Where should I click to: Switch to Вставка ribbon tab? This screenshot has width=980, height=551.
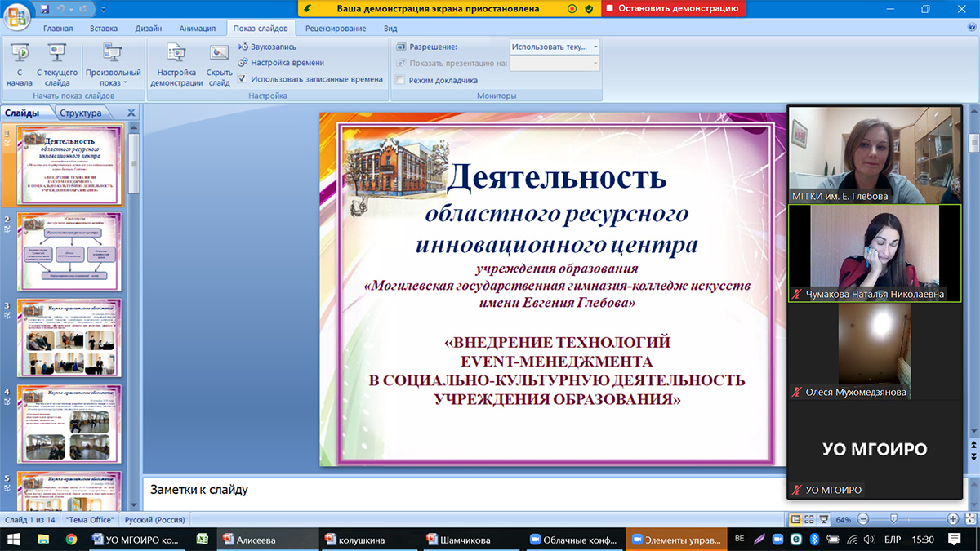pyautogui.click(x=104, y=28)
